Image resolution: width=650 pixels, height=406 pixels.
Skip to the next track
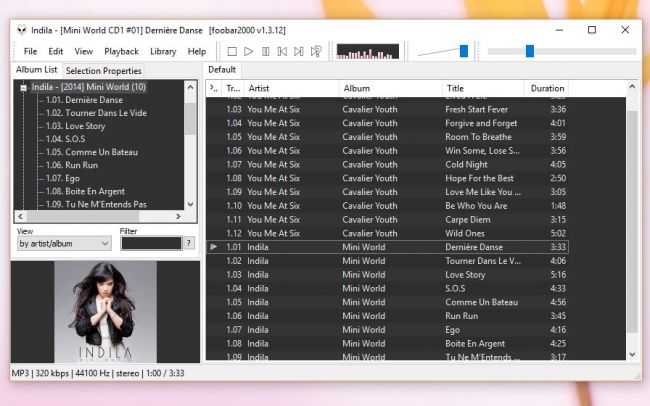point(299,51)
